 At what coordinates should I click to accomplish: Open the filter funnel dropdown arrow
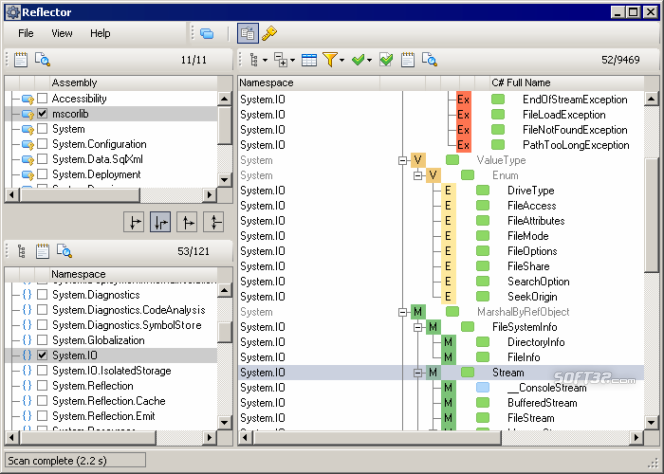pos(342,60)
